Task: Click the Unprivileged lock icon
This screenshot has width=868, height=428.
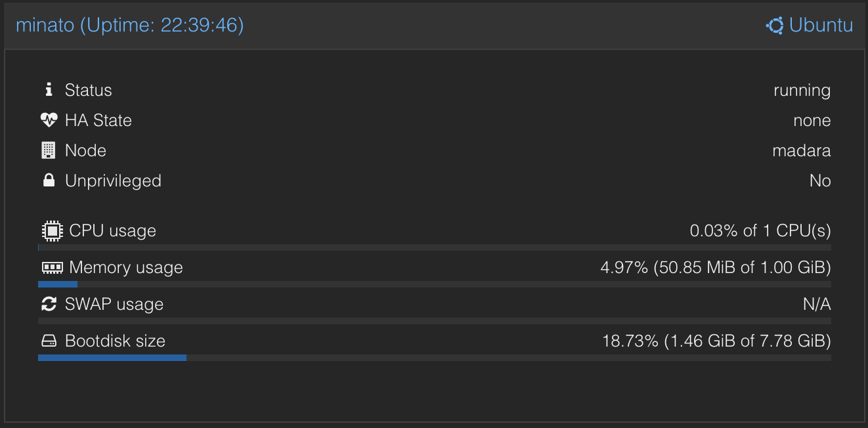Action: point(49,181)
